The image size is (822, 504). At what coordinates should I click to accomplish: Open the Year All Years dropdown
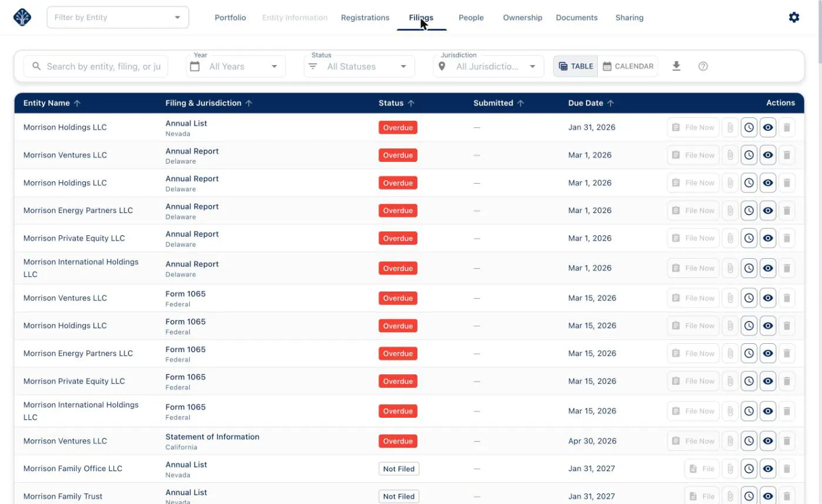coord(236,66)
